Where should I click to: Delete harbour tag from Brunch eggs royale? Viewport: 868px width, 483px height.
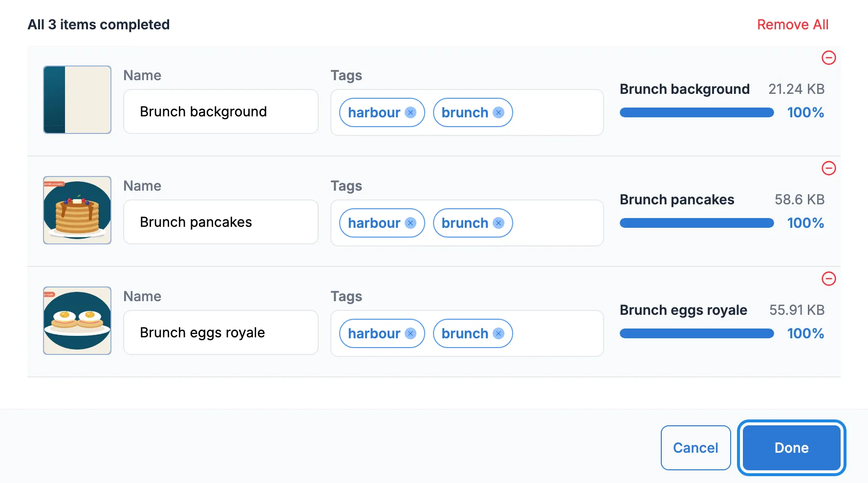point(411,333)
